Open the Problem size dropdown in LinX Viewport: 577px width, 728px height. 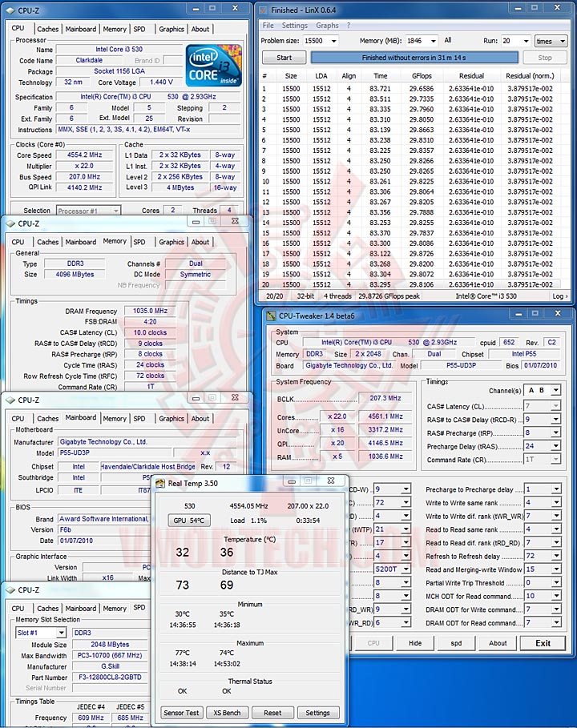click(x=333, y=41)
